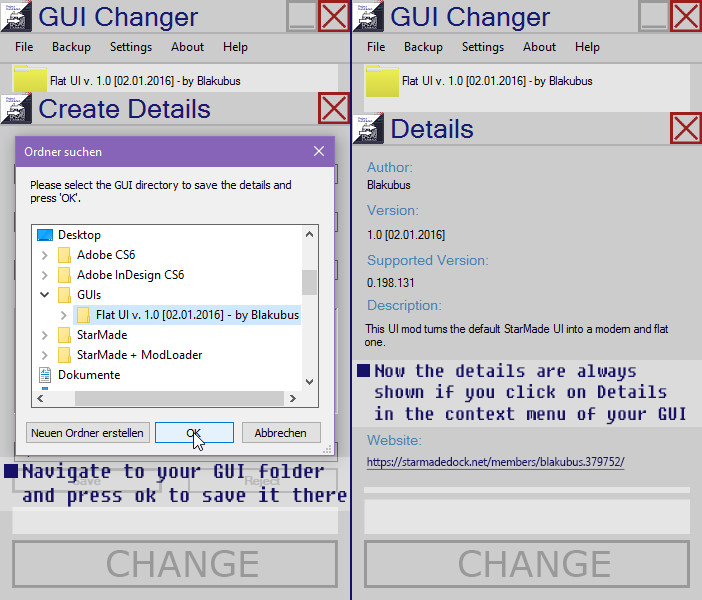702x600 pixels.
Task: Open About menu in right GUI Changer window
Action: (x=539, y=47)
